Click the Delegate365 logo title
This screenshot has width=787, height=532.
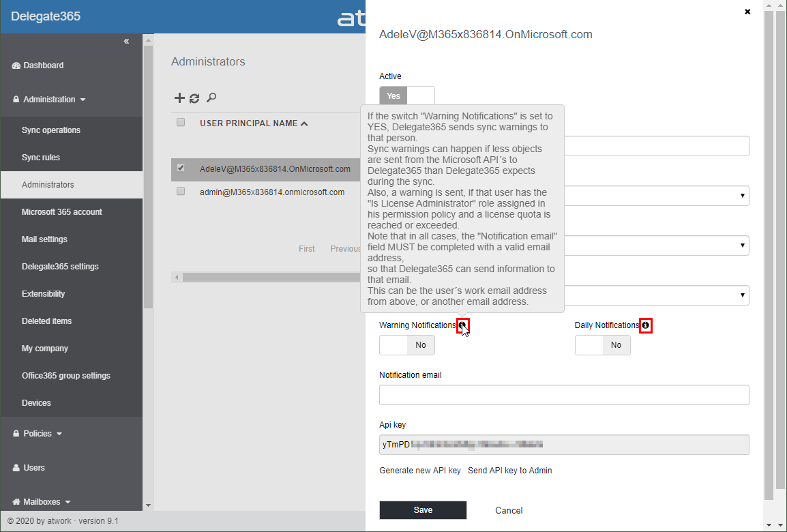46,16
